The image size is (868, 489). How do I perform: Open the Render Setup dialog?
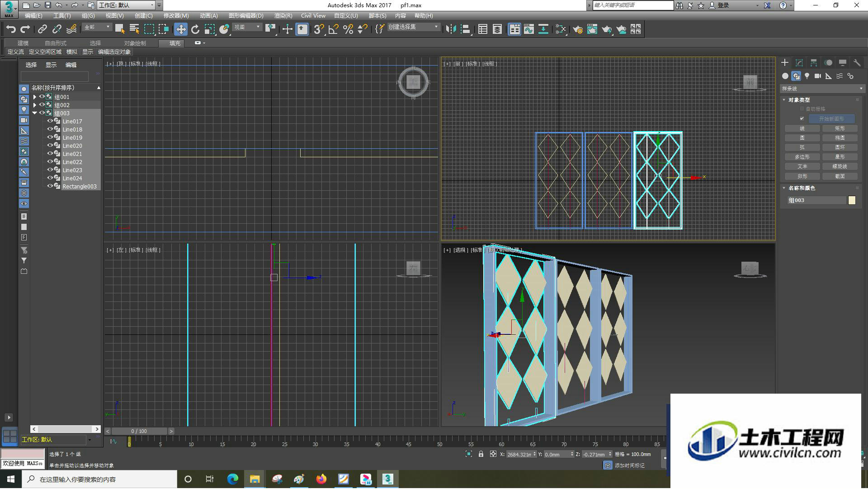click(578, 29)
